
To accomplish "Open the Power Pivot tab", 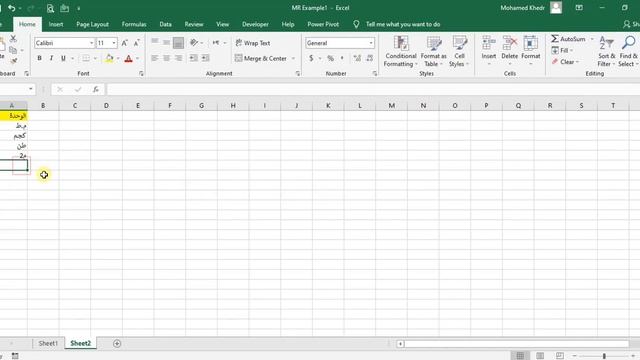I will 323,24.
